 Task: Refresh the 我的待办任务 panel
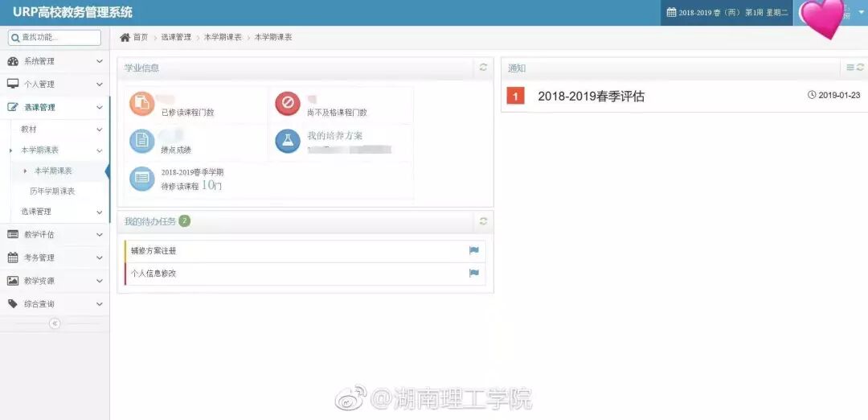483,221
